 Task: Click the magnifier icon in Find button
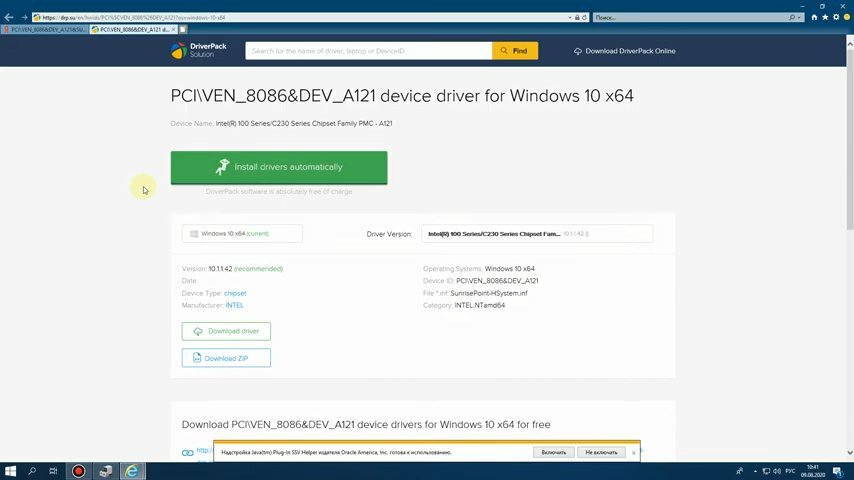pos(504,51)
